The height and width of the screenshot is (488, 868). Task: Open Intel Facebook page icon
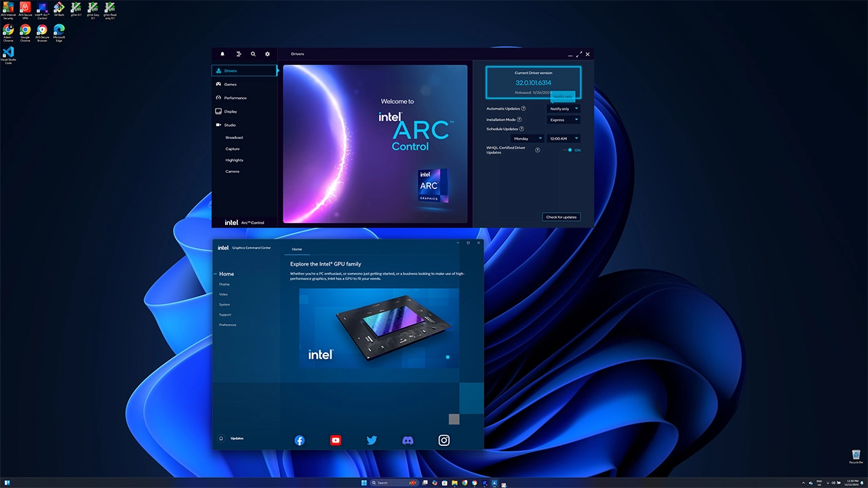[299, 441]
